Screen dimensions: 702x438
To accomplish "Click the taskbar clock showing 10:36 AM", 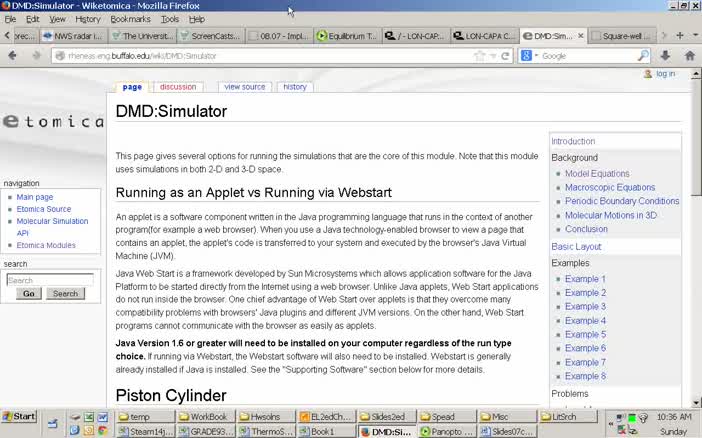I will point(674,417).
